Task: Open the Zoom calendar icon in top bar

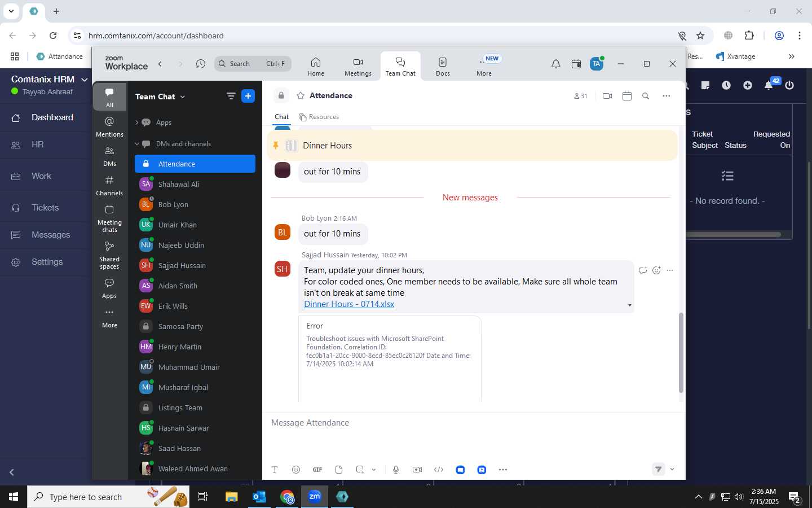Action: [576, 64]
